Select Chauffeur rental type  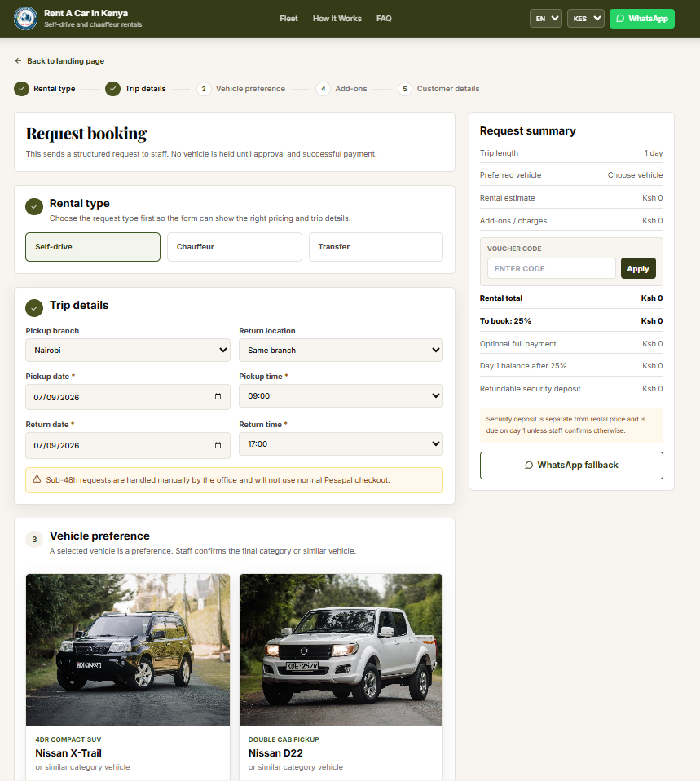235,247
